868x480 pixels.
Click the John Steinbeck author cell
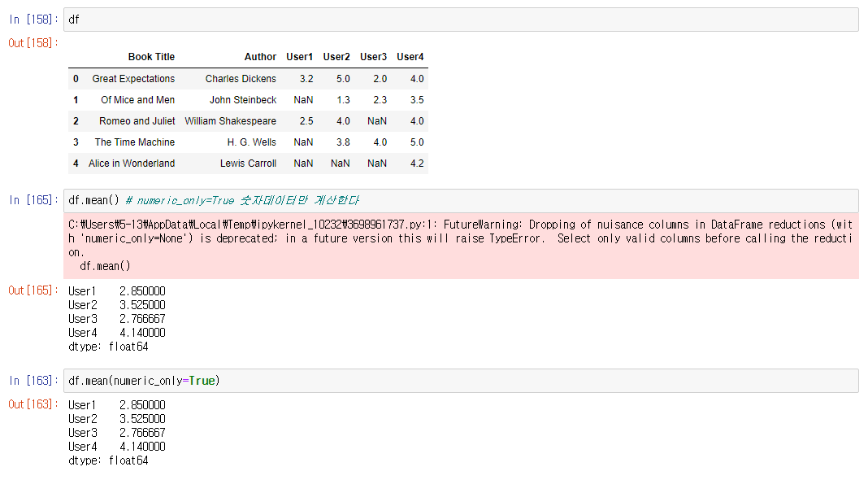point(243,100)
